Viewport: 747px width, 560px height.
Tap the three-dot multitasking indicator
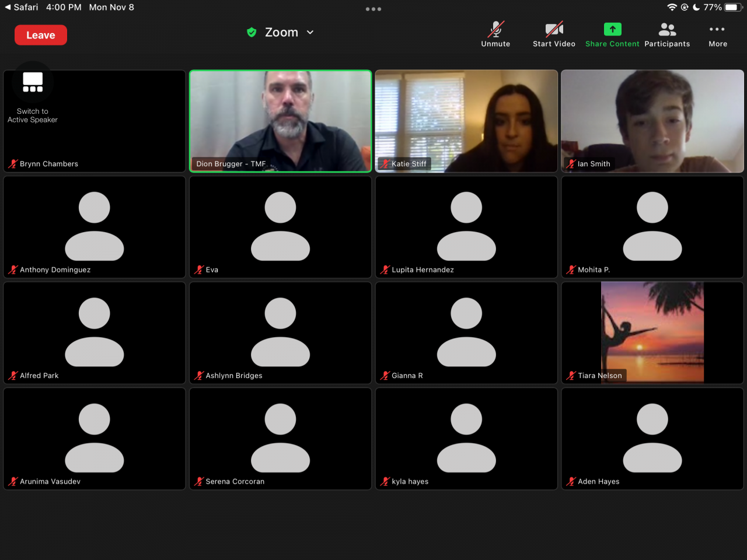(373, 9)
